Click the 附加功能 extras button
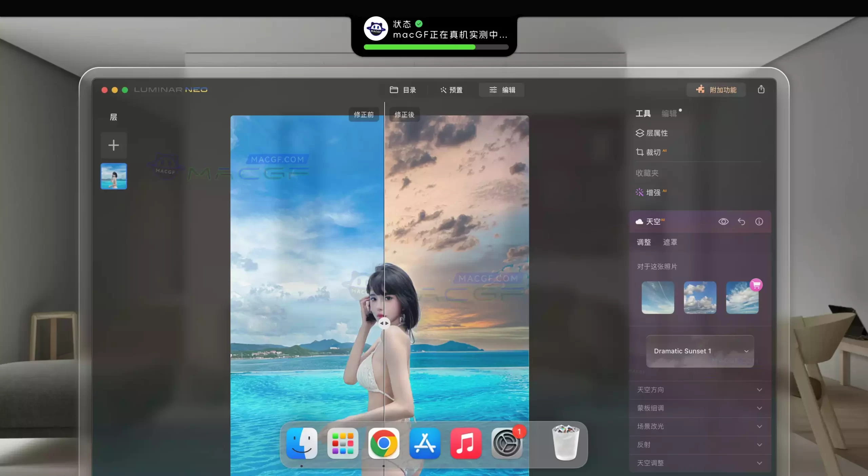Image resolution: width=868 pixels, height=476 pixels. coord(716,90)
